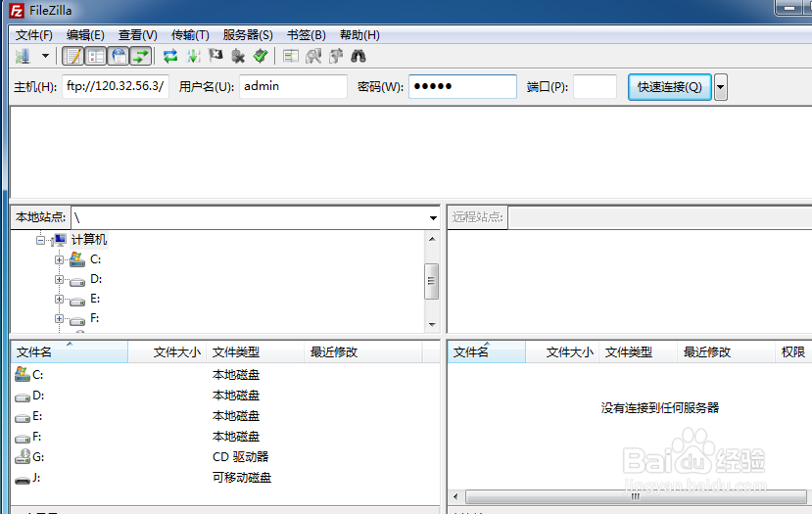Toggle remote directory tree display

119,56
